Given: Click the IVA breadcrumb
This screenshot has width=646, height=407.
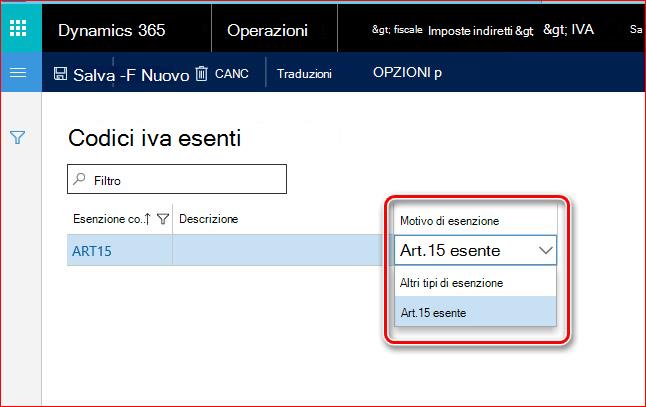Looking at the screenshot, I should pos(569,30).
